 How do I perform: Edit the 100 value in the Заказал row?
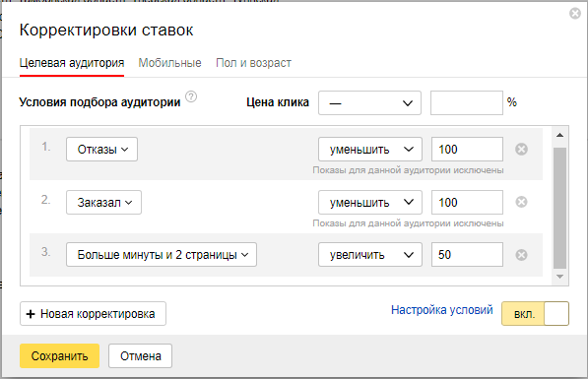(467, 203)
